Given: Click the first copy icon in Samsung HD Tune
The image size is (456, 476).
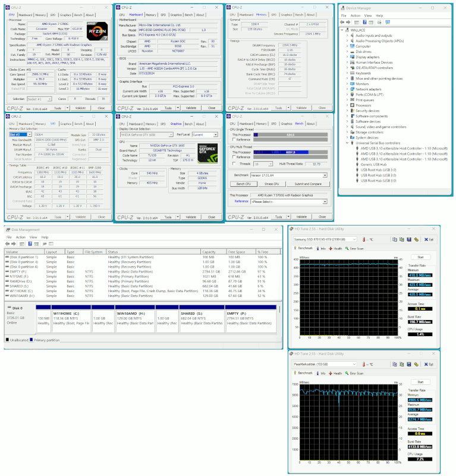Looking at the screenshot, I should pos(394,240).
